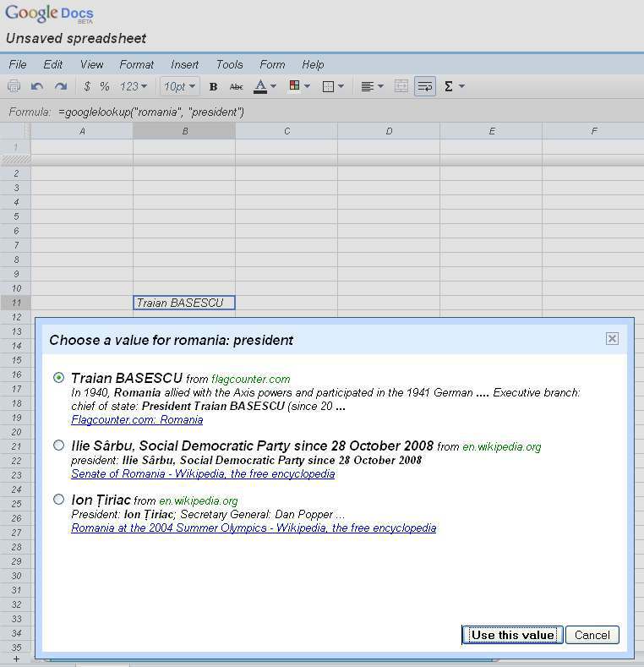The image size is (644, 667).
Task: Toggle strikethrough formatting
Action: click(x=237, y=86)
